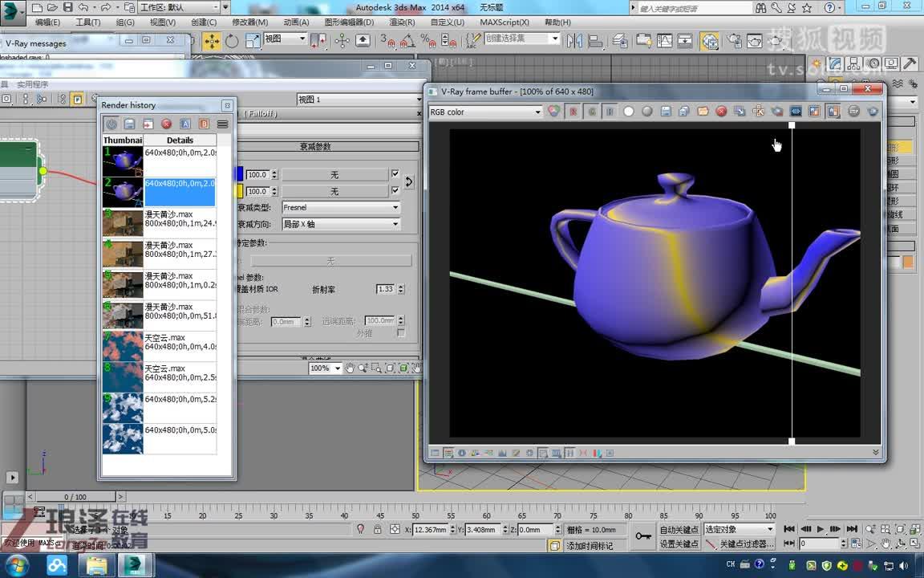Open the Rendering menu in menu bar
The image size is (924, 578).
tap(399, 22)
